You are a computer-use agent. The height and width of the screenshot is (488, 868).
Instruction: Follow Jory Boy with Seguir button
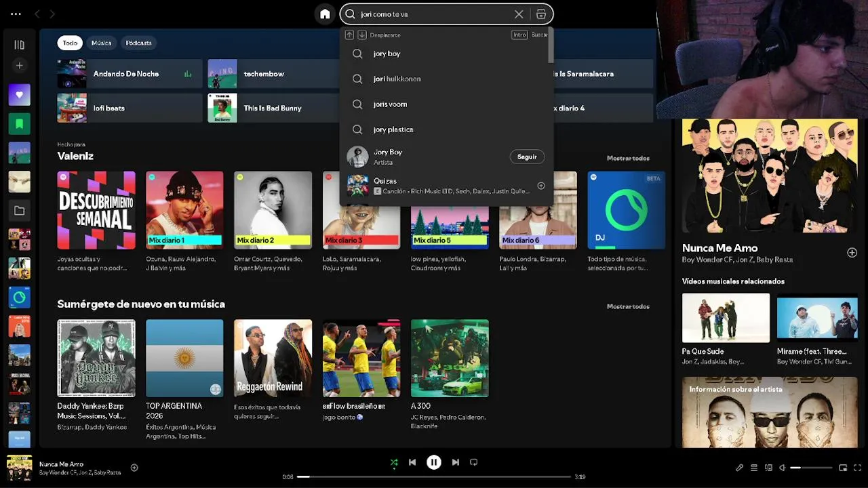click(527, 157)
